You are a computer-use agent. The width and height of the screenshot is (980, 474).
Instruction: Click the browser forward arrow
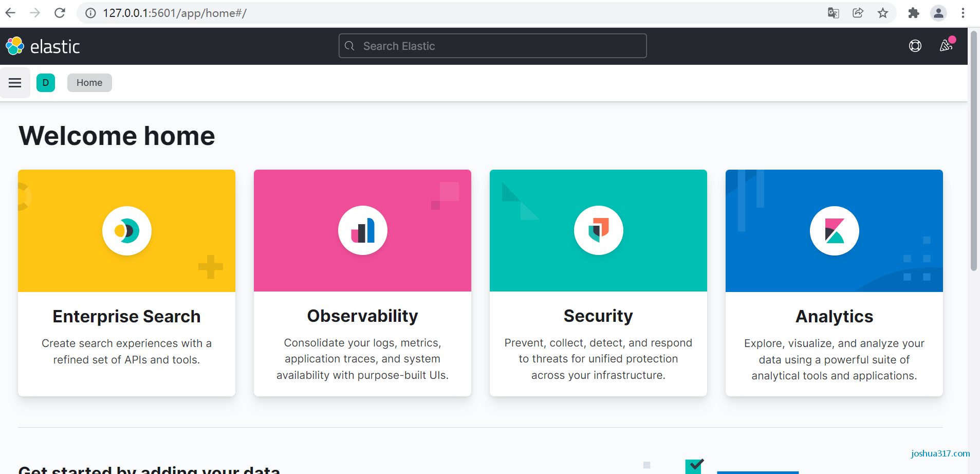click(x=35, y=13)
